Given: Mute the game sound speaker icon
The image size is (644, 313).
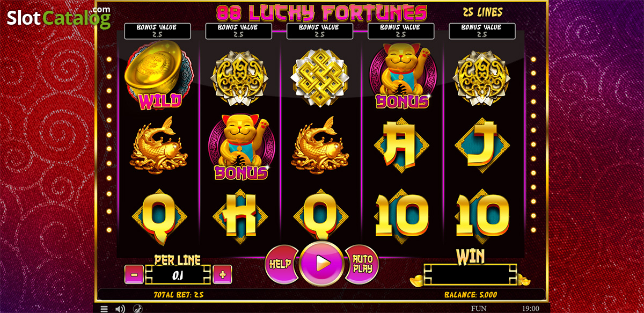Looking at the screenshot, I should (x=121, y=309).
